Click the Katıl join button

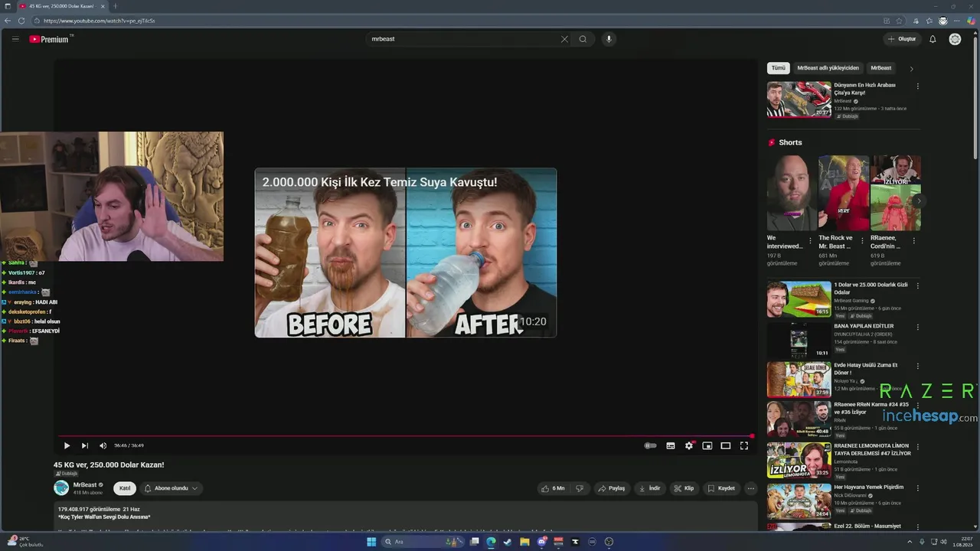(x=125, y=488)
